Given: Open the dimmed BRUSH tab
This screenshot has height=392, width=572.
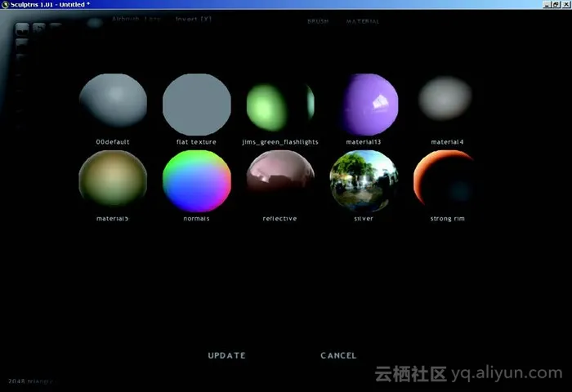Looking at the screenshot, I should click(318, 21).
